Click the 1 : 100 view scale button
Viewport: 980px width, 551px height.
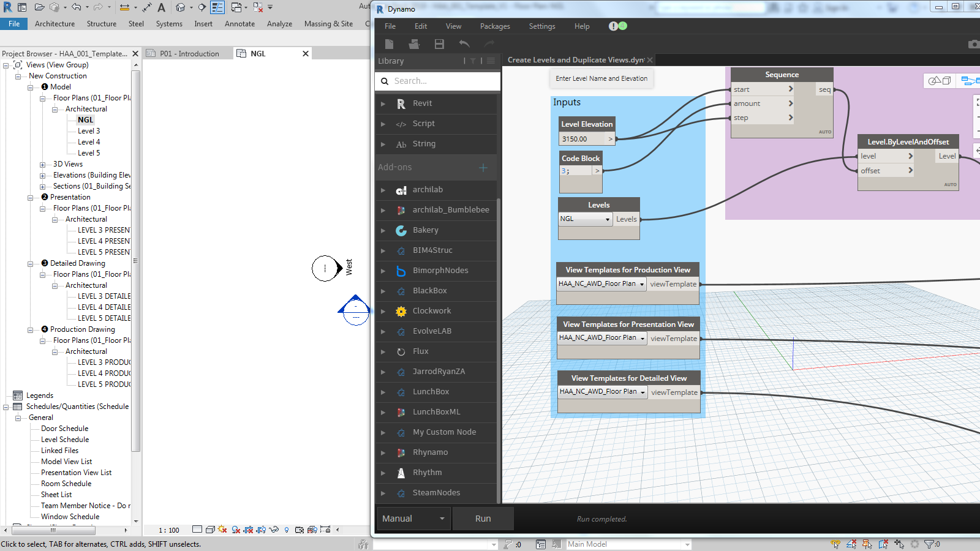169,530
